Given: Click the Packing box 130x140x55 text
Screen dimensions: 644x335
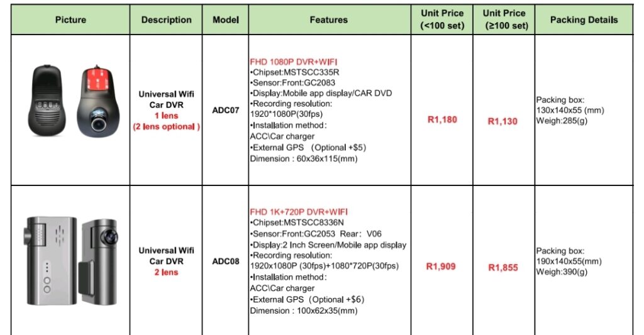Looking at the screenshot, I should point(570,105).
